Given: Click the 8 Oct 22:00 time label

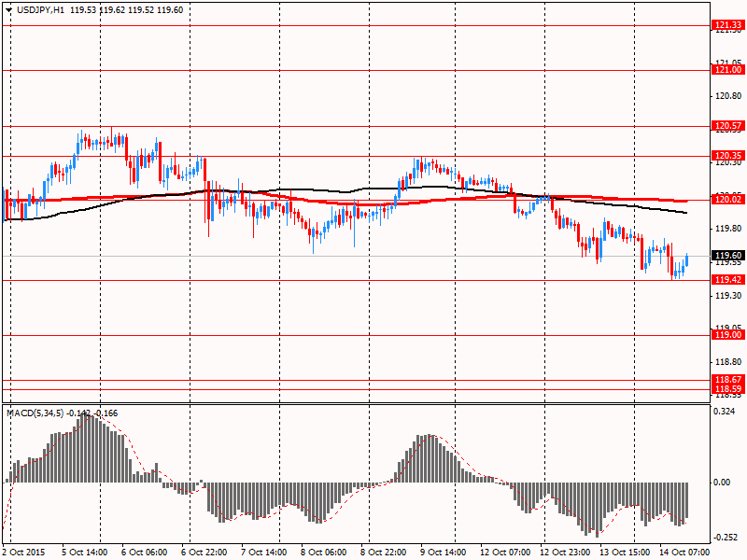Looking at the screenshot, I should pyautogui.click(x=384, y=553).
